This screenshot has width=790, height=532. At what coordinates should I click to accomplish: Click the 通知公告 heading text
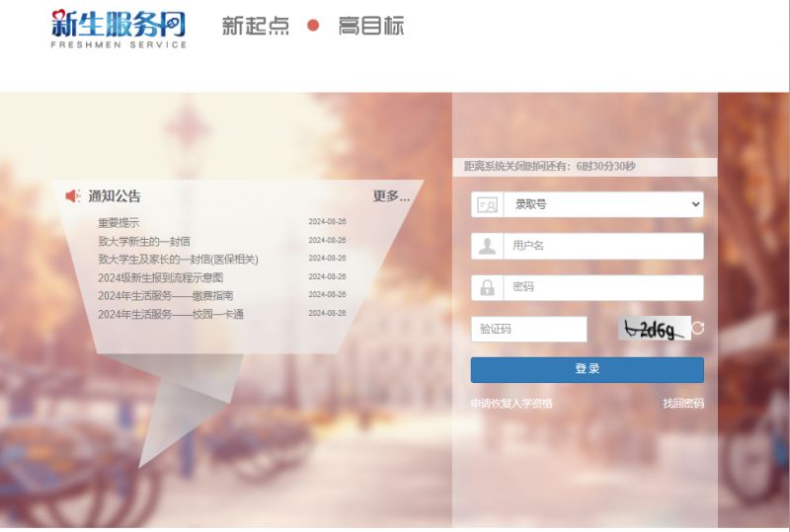coord(115,196)
